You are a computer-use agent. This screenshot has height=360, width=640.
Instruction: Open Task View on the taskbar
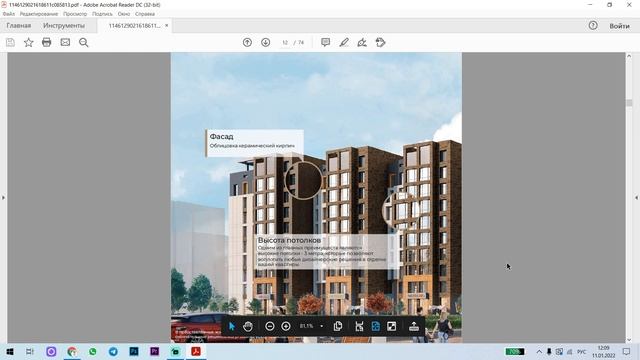click(30, 351)
